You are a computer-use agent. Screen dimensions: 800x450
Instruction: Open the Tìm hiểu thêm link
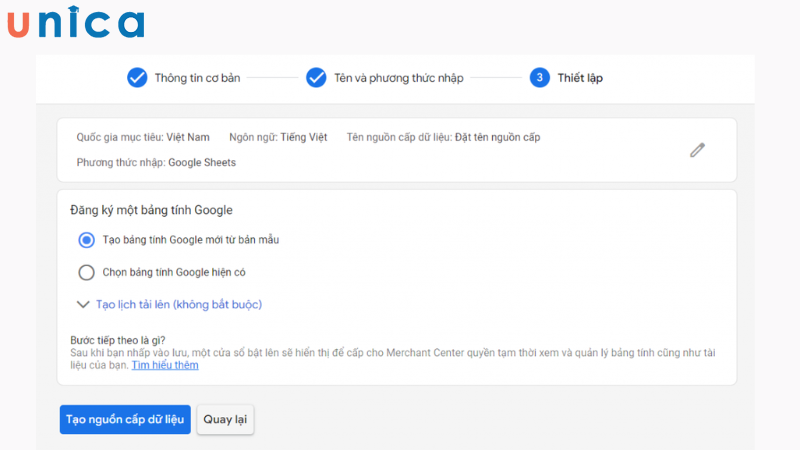click(165, 365)
